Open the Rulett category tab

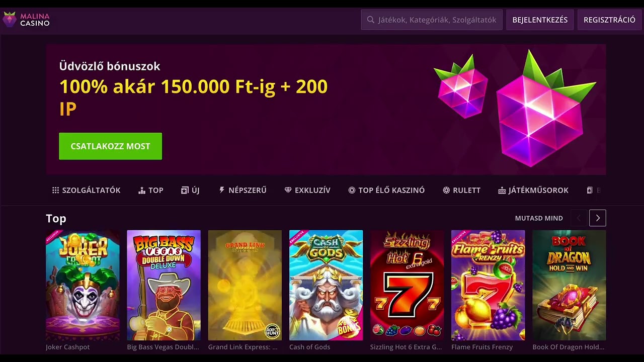point(461,190)
